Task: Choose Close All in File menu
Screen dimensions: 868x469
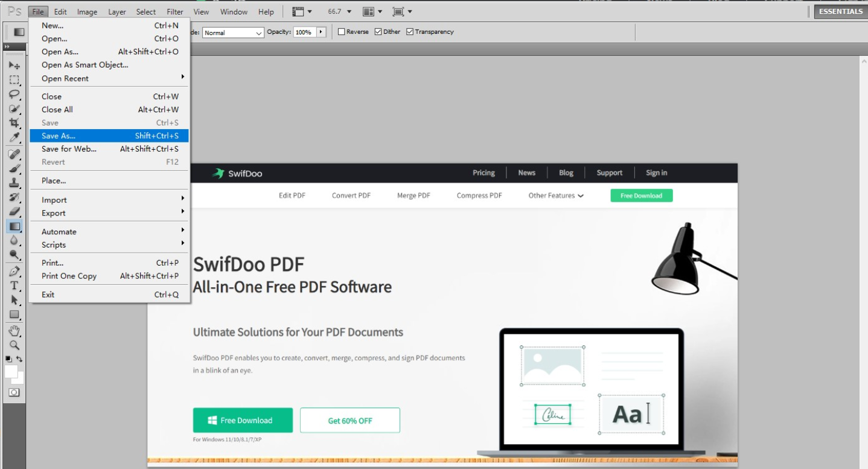Action: [x=110, y=110]
